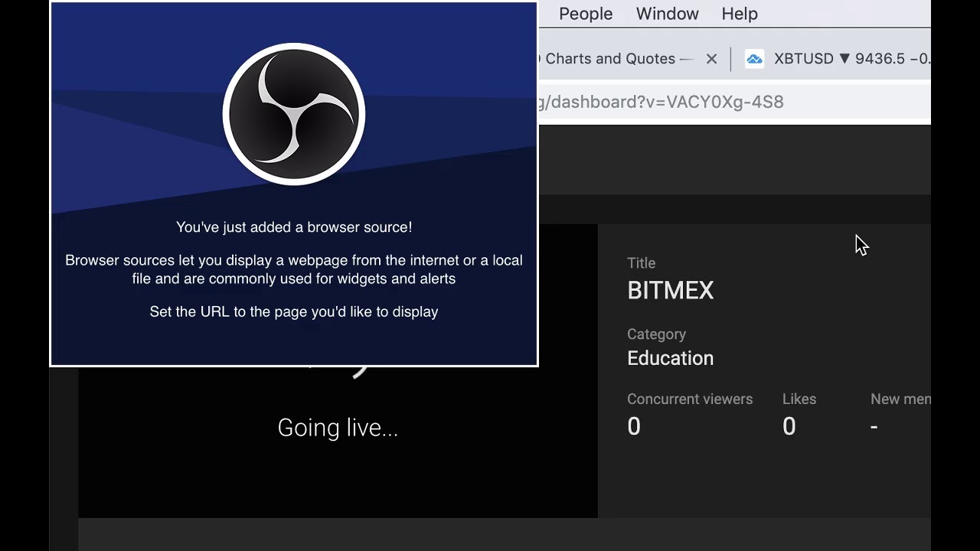Close the Charts and Quotes browser tab
The image size is (980, 551).
(711, 59)
